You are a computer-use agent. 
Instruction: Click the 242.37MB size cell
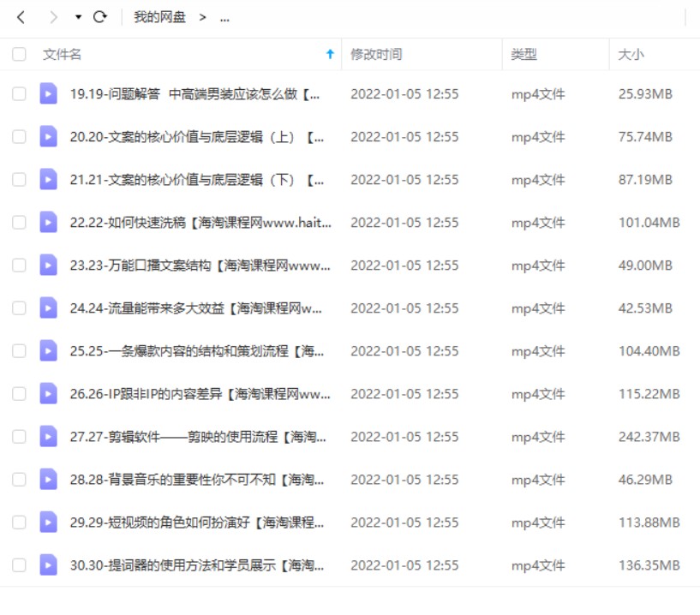pyautogui.click(x=649, y=437)
